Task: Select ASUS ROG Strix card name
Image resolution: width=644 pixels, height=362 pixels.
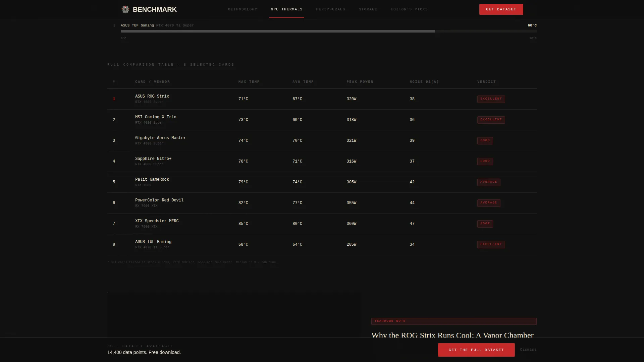Action: pyautogui.click(x=152, y=96)
